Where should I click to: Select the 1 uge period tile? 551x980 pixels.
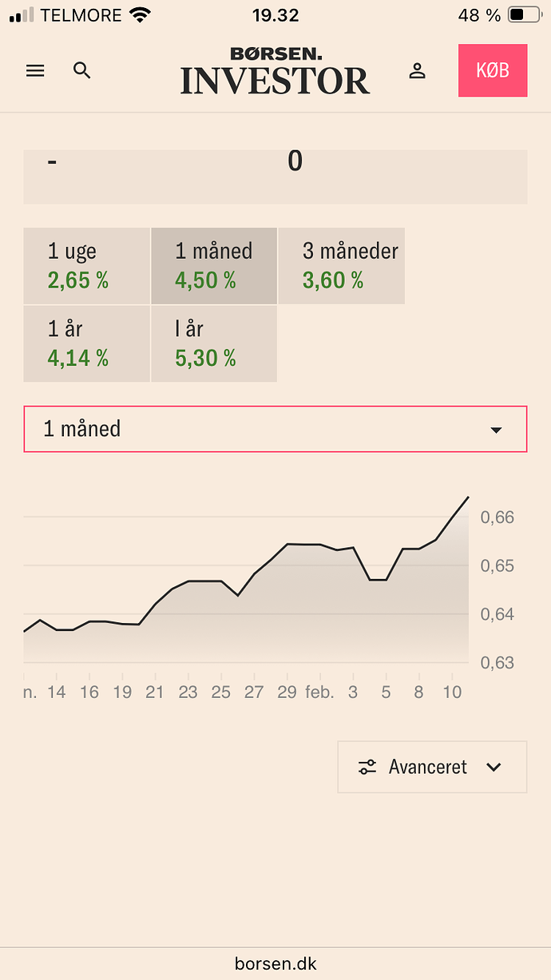(86, 266)
